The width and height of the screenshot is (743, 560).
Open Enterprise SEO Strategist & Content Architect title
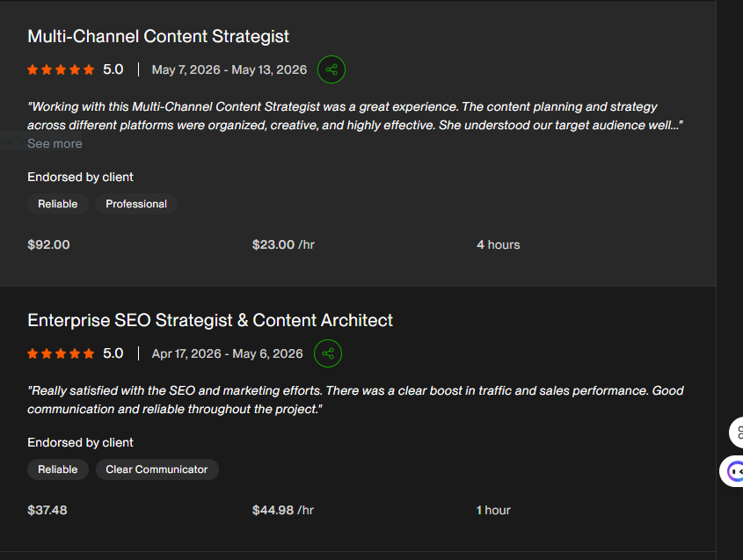click(x=210, y=320)
